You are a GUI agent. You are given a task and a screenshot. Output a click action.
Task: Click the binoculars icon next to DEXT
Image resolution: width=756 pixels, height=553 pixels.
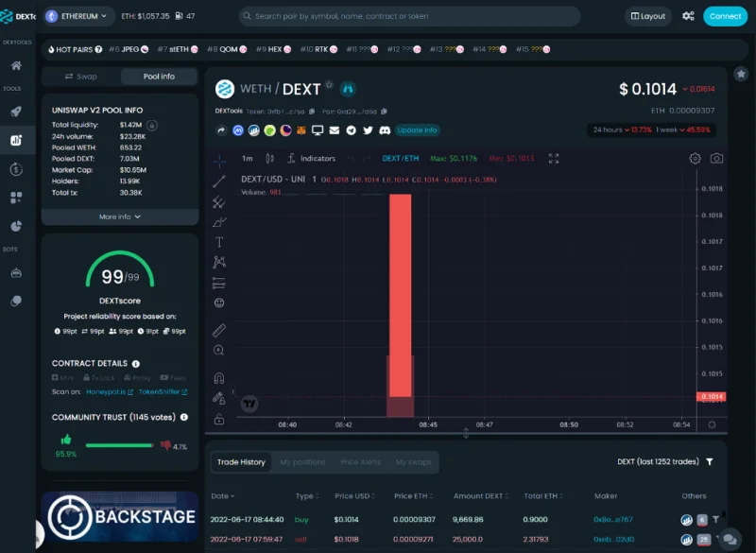pos(348,89)
